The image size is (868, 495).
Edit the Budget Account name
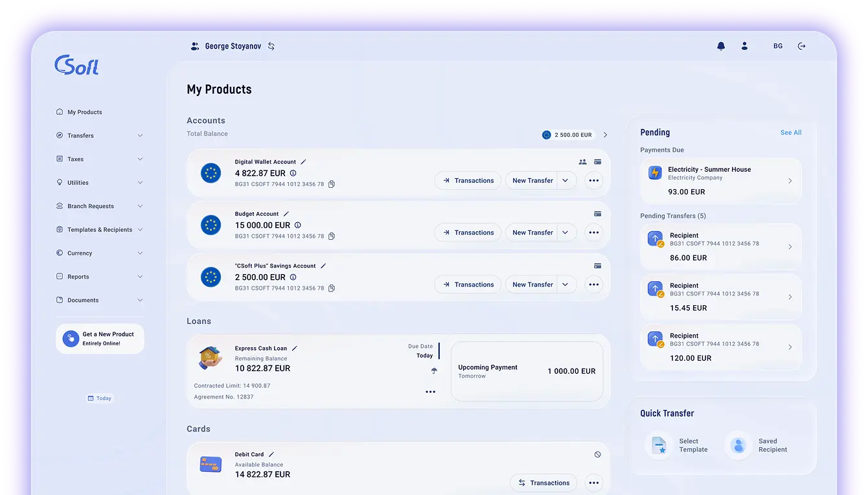tap(286, 214)
